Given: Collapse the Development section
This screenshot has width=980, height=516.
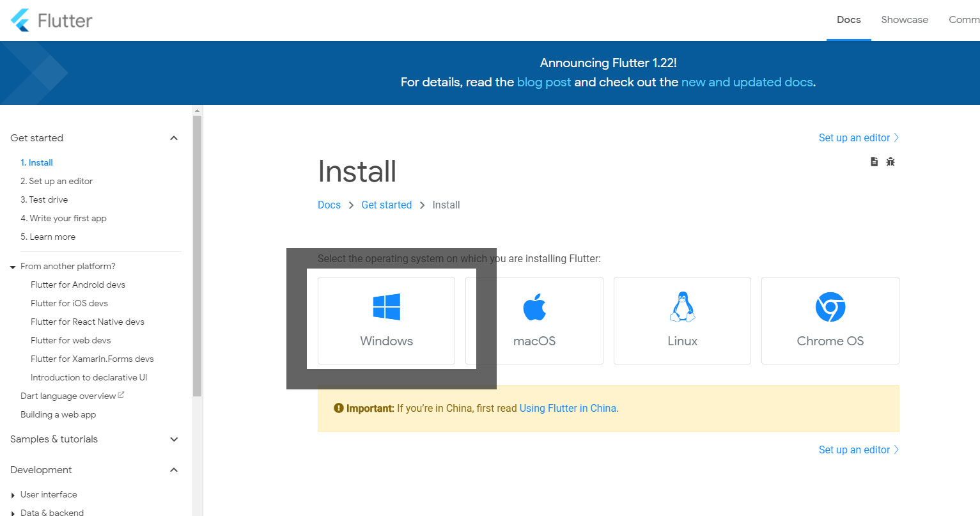Looking at the screenshot, I should point(173,470).
